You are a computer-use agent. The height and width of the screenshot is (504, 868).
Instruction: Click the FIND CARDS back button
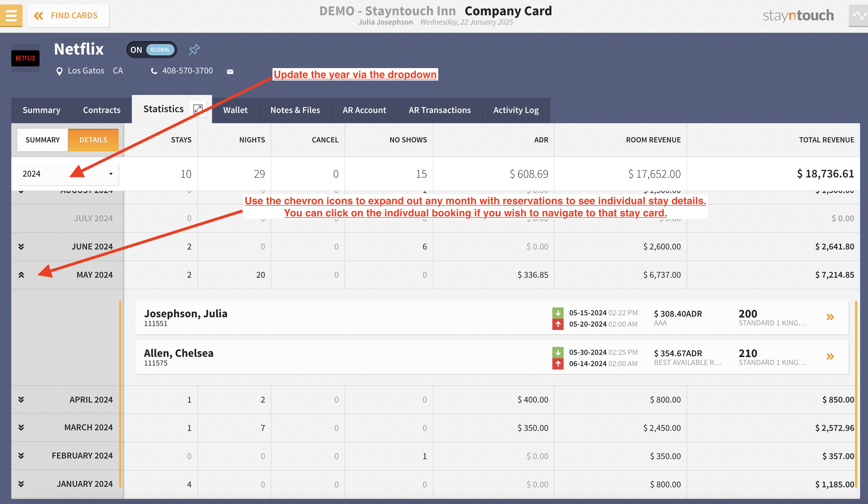pos(69,16)
